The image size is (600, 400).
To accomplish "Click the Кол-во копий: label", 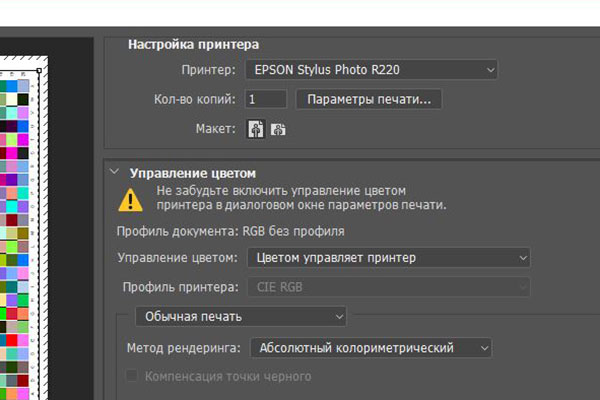I will (195, 100).
